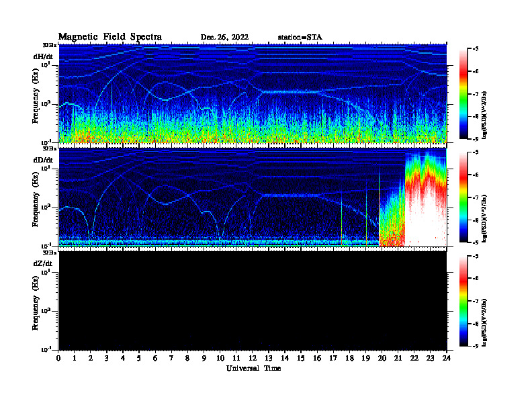Image resolution: width=532 pixels, height=411 pixels.
Task: Click hour 22 on the Universal Time axis
Action: coord(414,358)
